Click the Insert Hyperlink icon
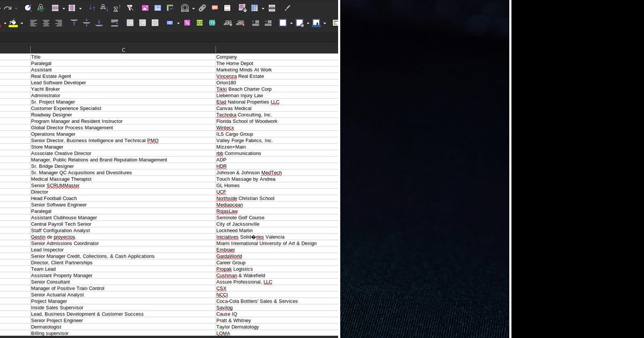The width and height of the screenshot is (644, 338). [x=202, y=8]
